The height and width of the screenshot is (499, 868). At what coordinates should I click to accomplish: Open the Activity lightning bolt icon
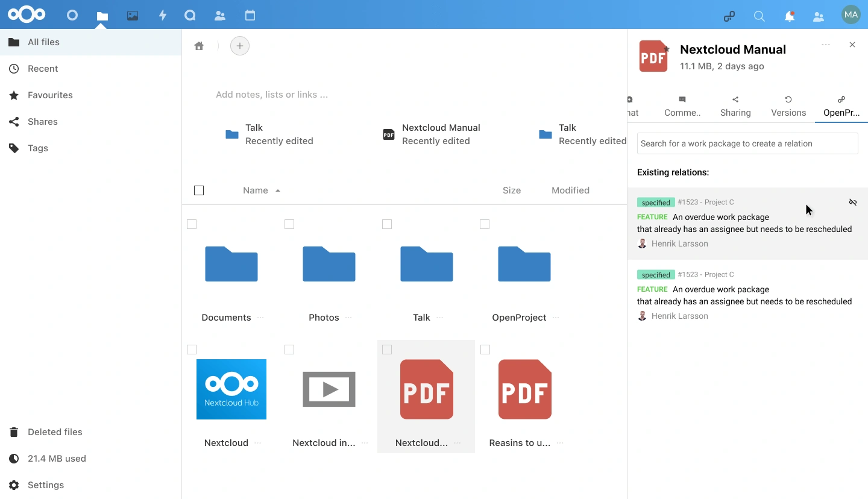(162, 16)
